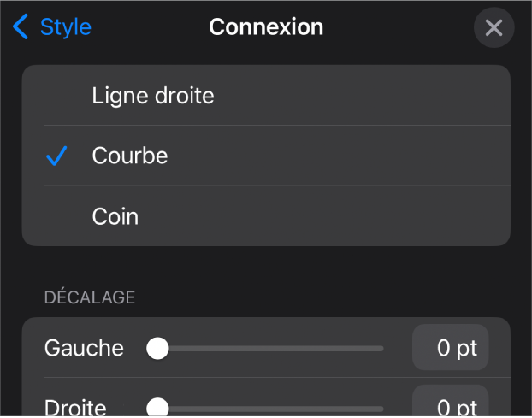Click the right end of Droite slider track

click(x=380, y=408)
